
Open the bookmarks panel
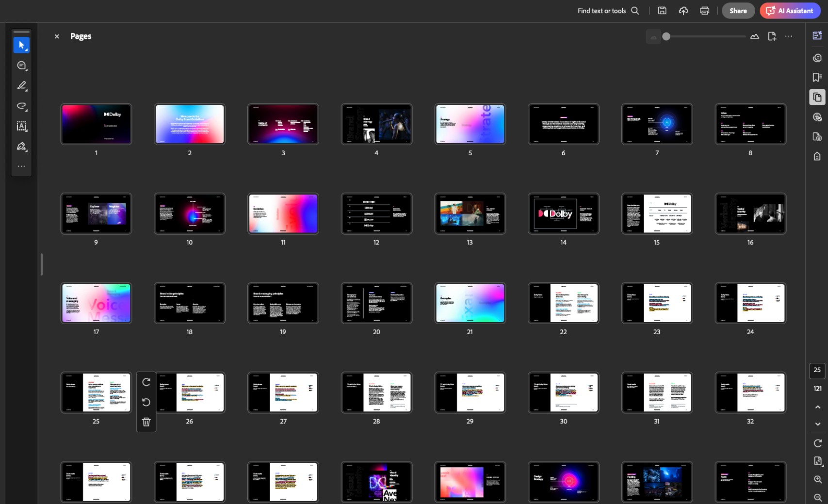point(817,77)
